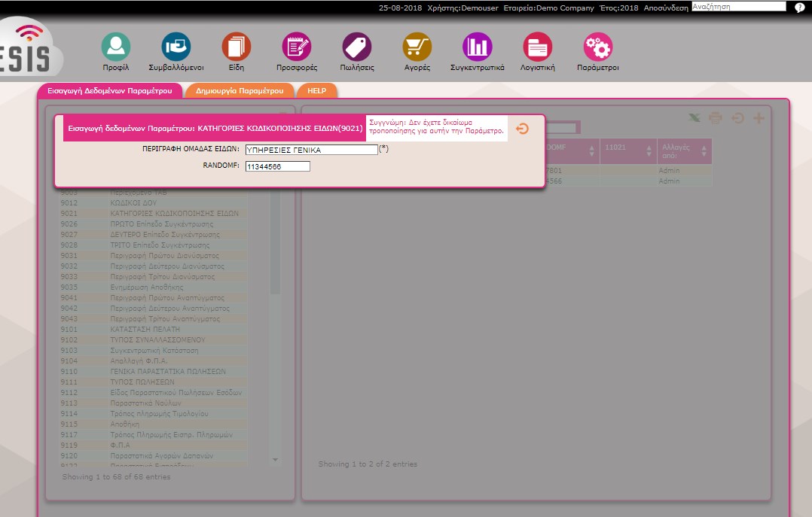The width and height of the screenshot is (812, 517).
Task: Select Εισαγωγή Δεδομένων Παραμέτρου tab
Action: pyautogui.click(x=110, y=90)
